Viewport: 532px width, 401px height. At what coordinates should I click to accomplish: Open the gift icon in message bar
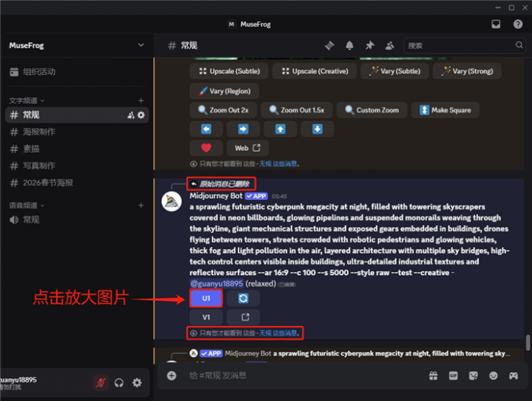coord(433,375)
